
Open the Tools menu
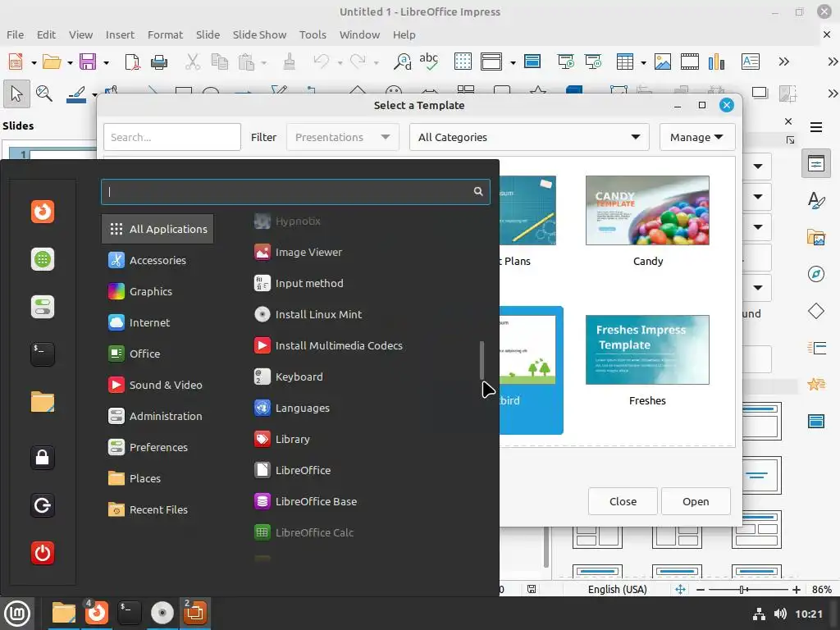313,34
